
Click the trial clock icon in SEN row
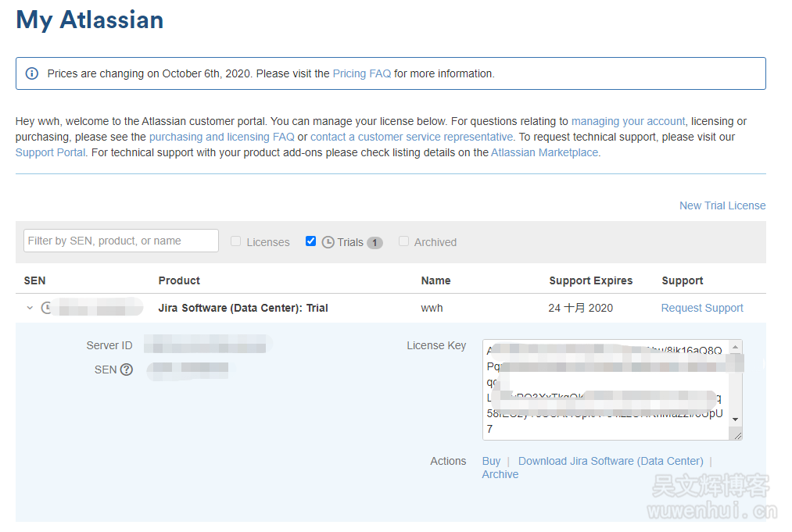coord(47,308)
